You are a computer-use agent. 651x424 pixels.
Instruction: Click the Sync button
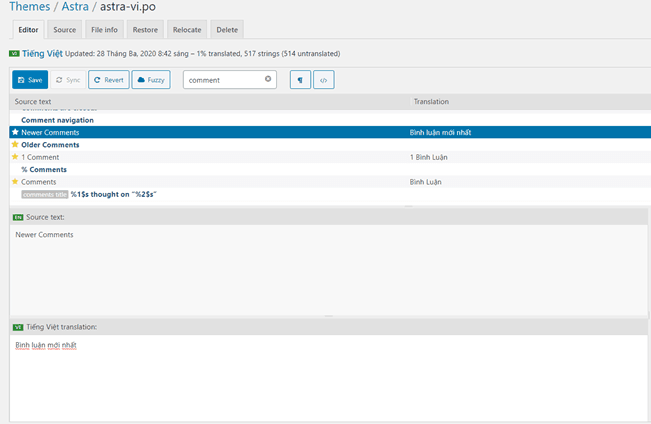click(68, 80)
